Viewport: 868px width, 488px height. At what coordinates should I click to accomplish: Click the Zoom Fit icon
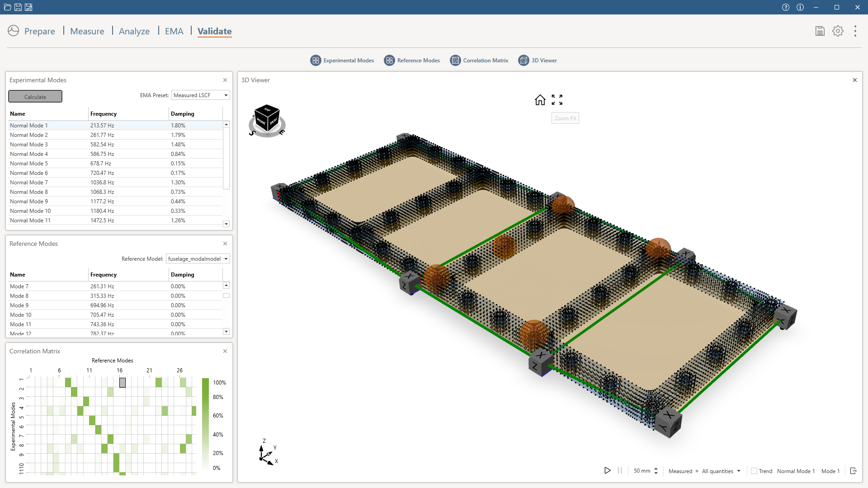pos(557,100)
